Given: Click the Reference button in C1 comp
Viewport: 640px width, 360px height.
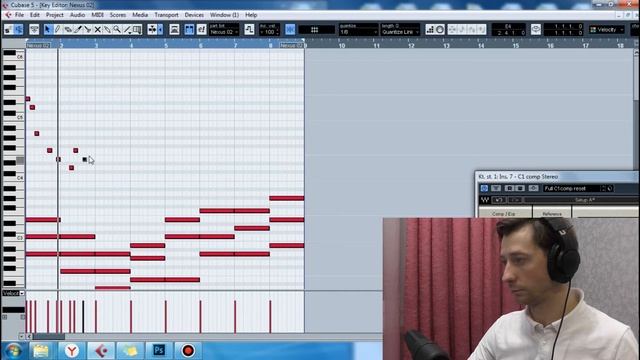Looking at the screenshot, I should click(552, 213).
